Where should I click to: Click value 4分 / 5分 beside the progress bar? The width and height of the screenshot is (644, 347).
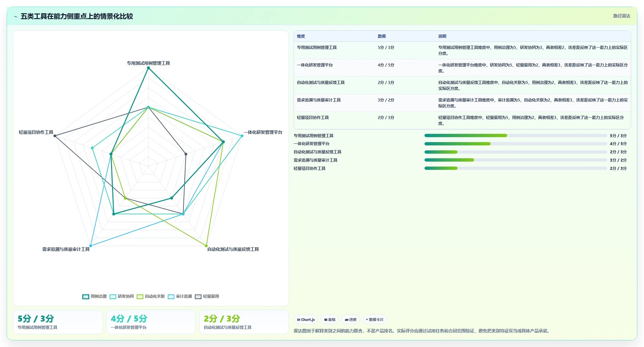(x=618, y=144)
